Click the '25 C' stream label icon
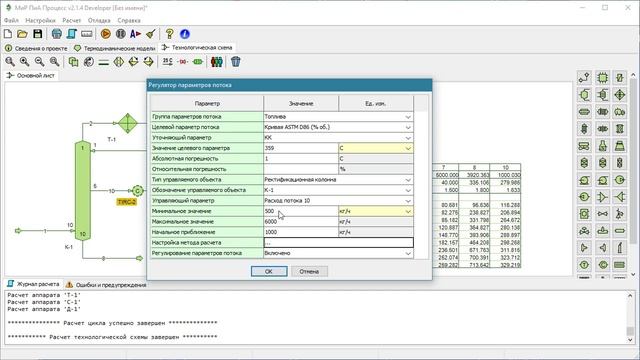640x360 pixels. [168, 62]
